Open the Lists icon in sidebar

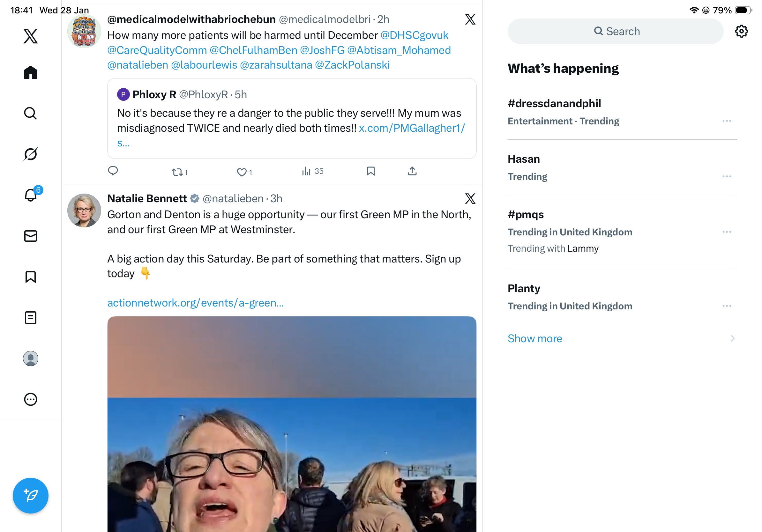(x=31, y=318)
